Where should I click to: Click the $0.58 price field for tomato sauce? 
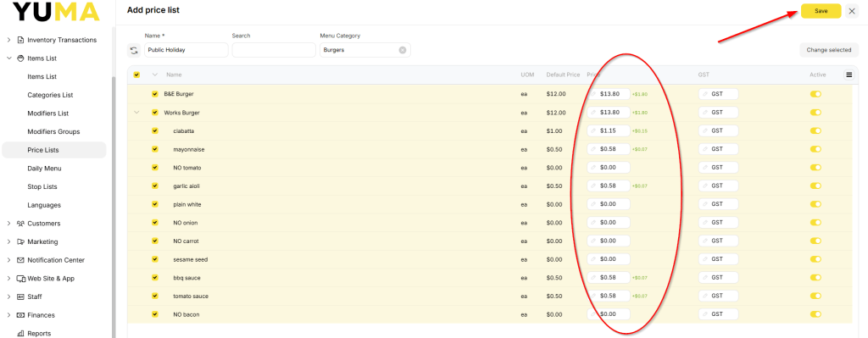point(609,296)
